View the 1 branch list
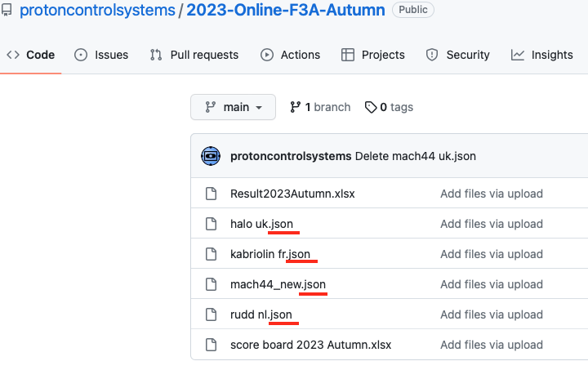 tap(320, 107)
